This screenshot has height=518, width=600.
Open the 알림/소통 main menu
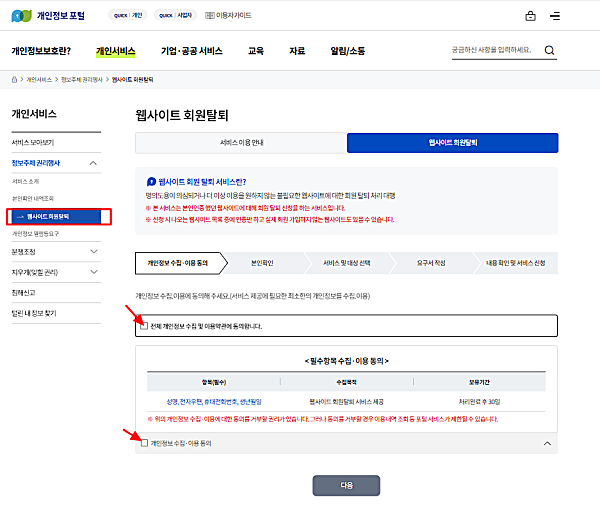click(x=347, y=51)
